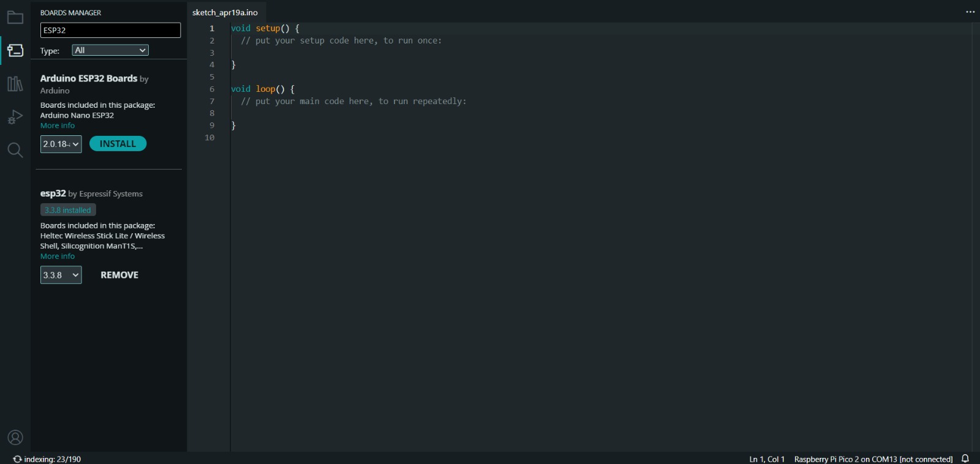
Task: Open the esp32 Espressif version dropdown
Action: coord(61,275)
